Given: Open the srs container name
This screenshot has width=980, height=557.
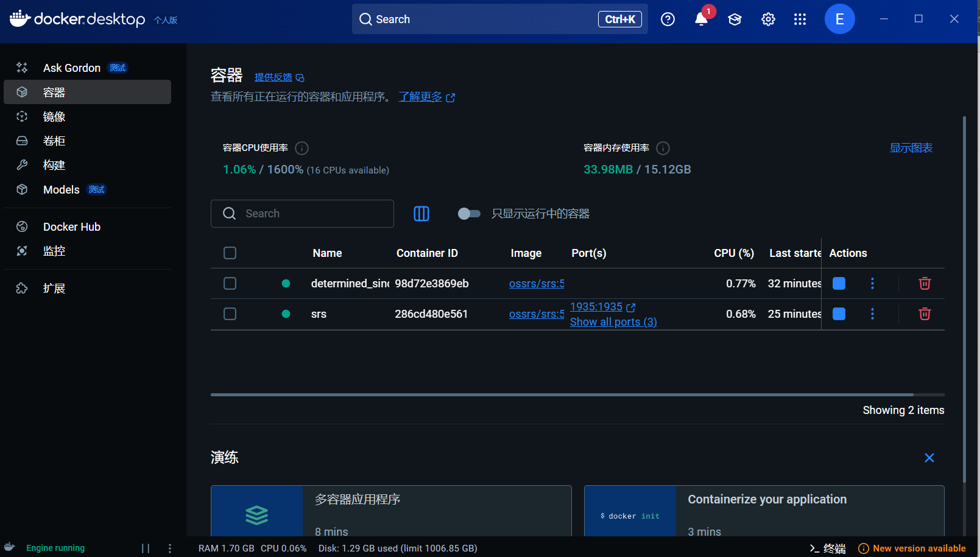Looking at the screenshot, I should click(319, 314).
